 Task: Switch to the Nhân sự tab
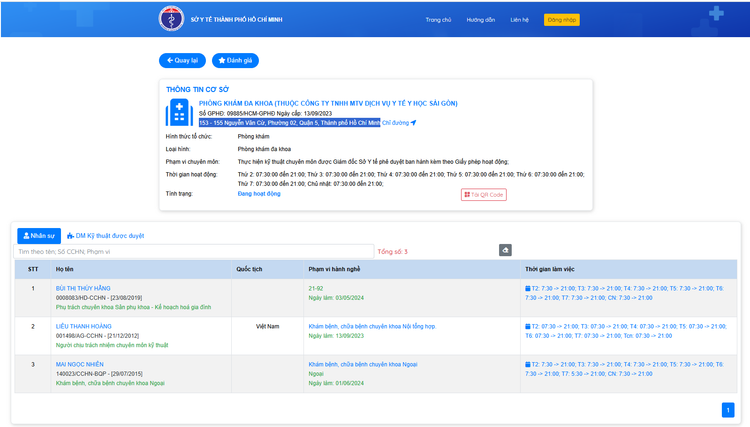coord(39,236)
